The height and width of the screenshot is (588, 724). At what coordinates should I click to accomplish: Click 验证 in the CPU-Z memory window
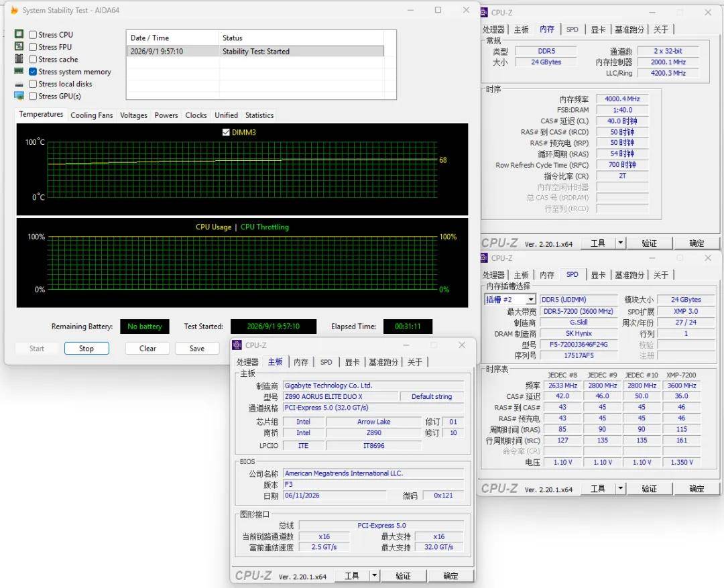pyautogui.click(x=649, y=243)
